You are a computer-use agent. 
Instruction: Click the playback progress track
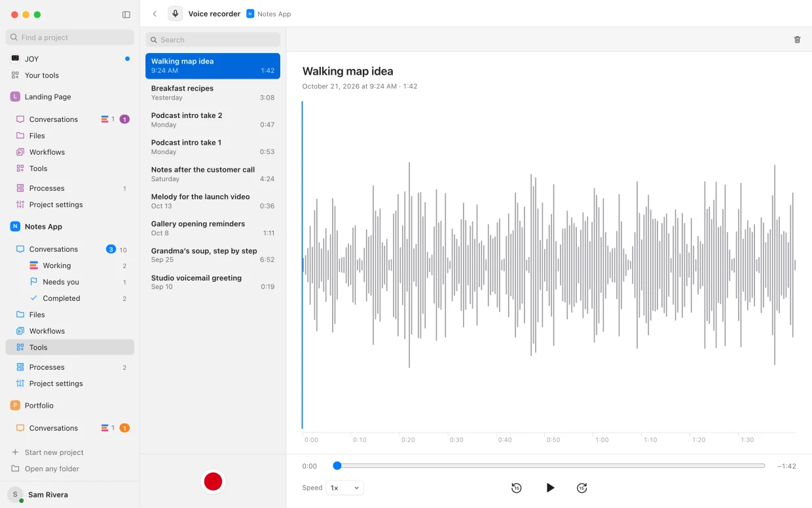pyautogui.click(x=549, y=466)
